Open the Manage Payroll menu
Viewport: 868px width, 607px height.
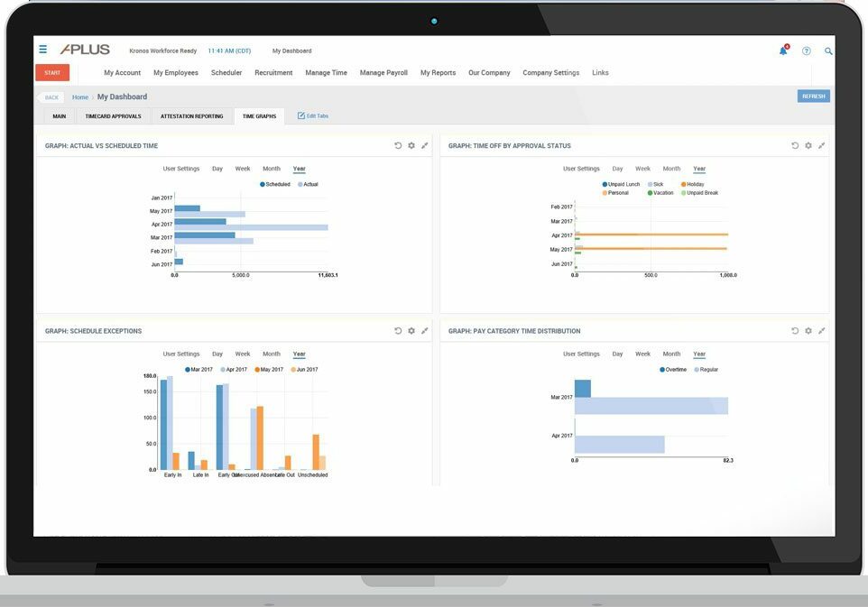[x=383, y=72]
